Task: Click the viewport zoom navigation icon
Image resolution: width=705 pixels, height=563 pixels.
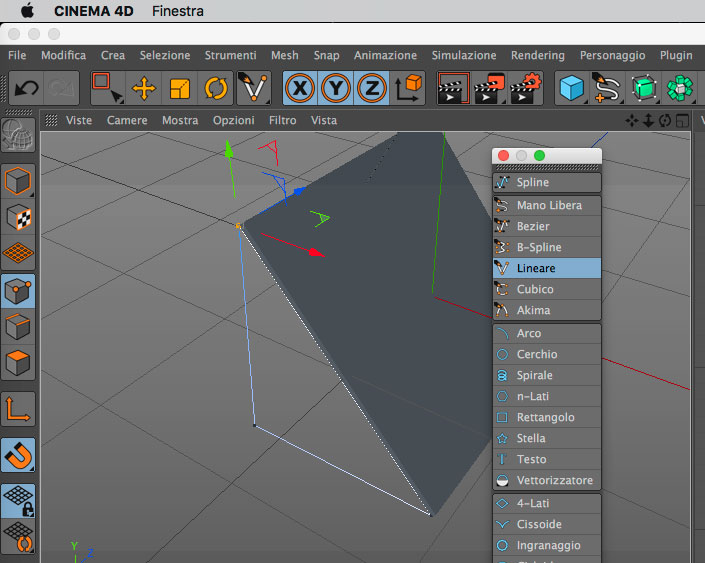Action: point(648,121)
